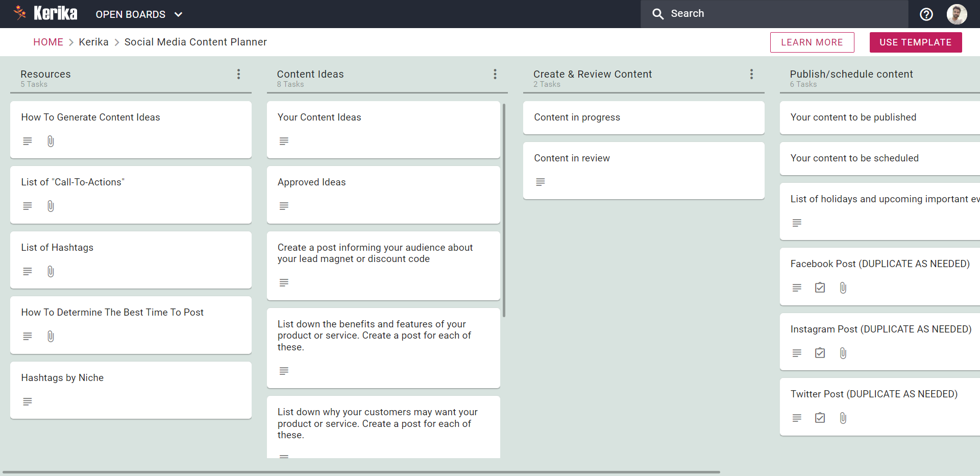Image resolution: width=980 pixels, height=476 pixels.
Task: Open description icon on List of Hashtags
Action: [28, 271]
